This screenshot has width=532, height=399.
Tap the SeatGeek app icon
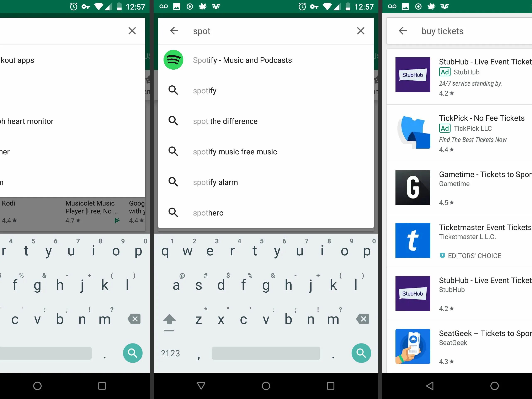tap(413, 346)
